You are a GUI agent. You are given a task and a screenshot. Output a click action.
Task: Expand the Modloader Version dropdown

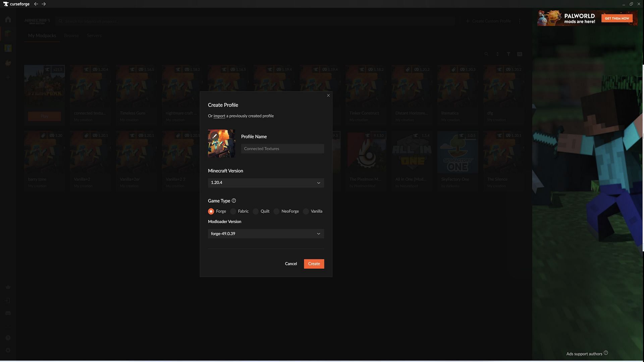coord(266,233)
